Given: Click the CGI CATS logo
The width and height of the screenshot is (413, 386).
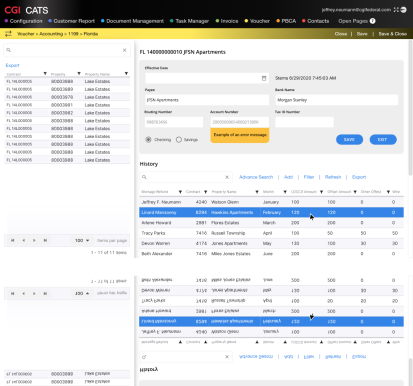Looking at the screenshot, I should click(x=26, y=10).
